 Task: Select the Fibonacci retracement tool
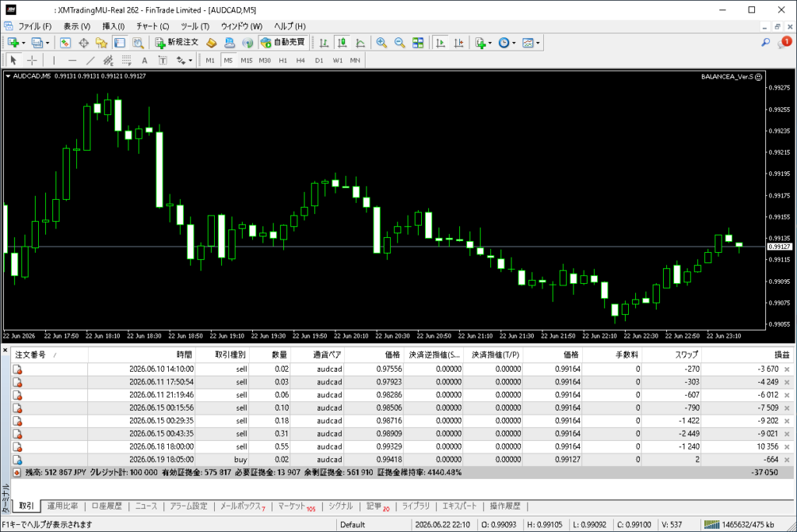[x=127, y=61]
